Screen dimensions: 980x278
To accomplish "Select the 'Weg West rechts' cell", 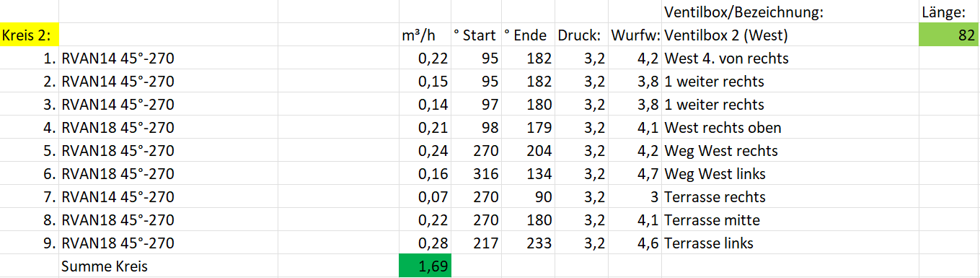I will pos(790,150).
